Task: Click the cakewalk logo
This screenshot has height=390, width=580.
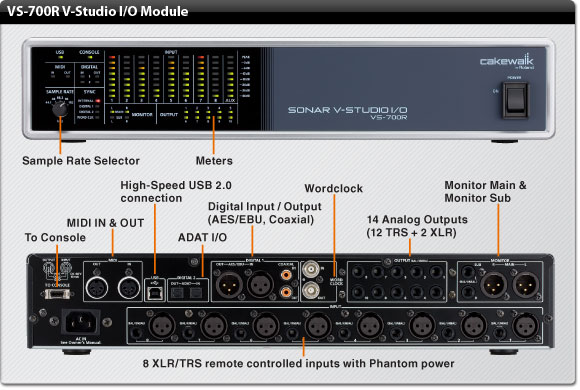Action: [506, 61]
